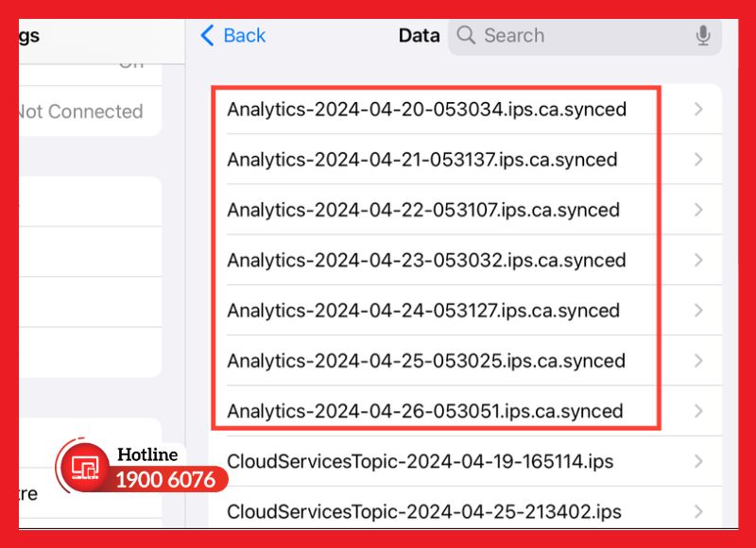Tap the dictation microphone icon

tap(702, 35)
